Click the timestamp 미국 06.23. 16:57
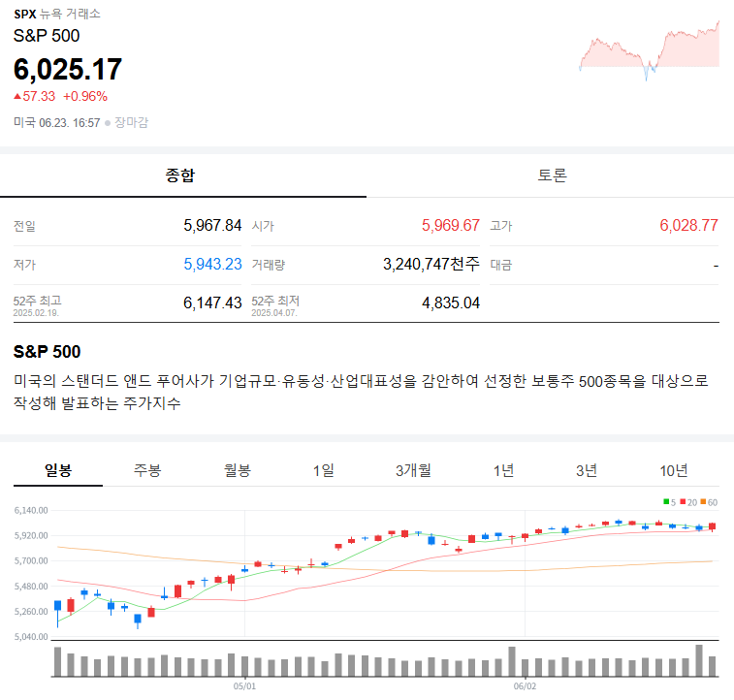 [x=56, y=122]
